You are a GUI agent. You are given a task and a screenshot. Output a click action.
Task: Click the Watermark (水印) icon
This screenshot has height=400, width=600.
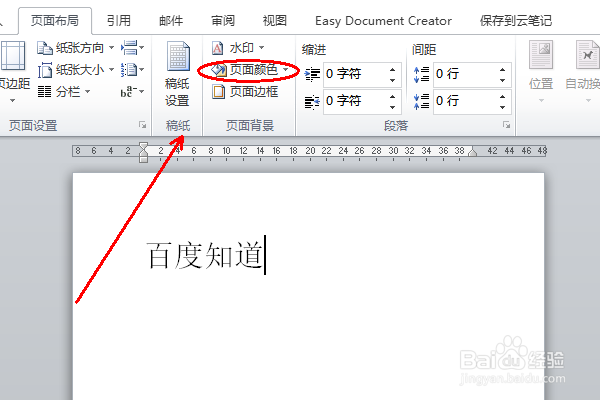point(218,48)
